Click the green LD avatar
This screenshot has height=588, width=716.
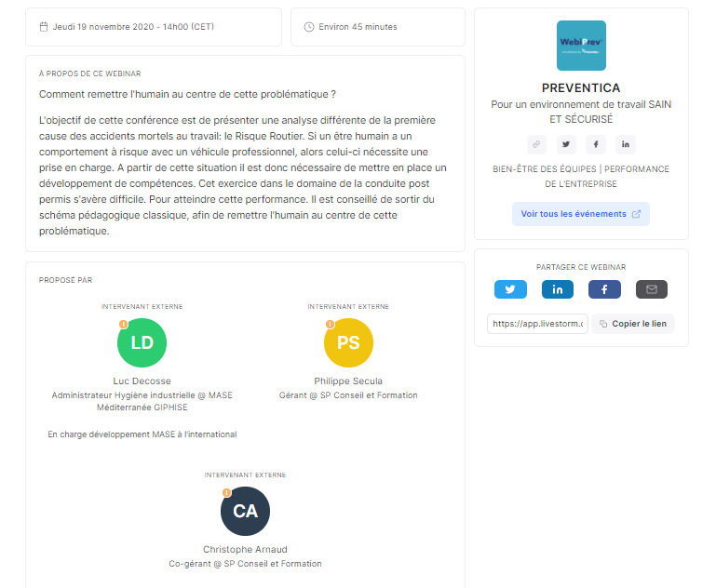142,342
